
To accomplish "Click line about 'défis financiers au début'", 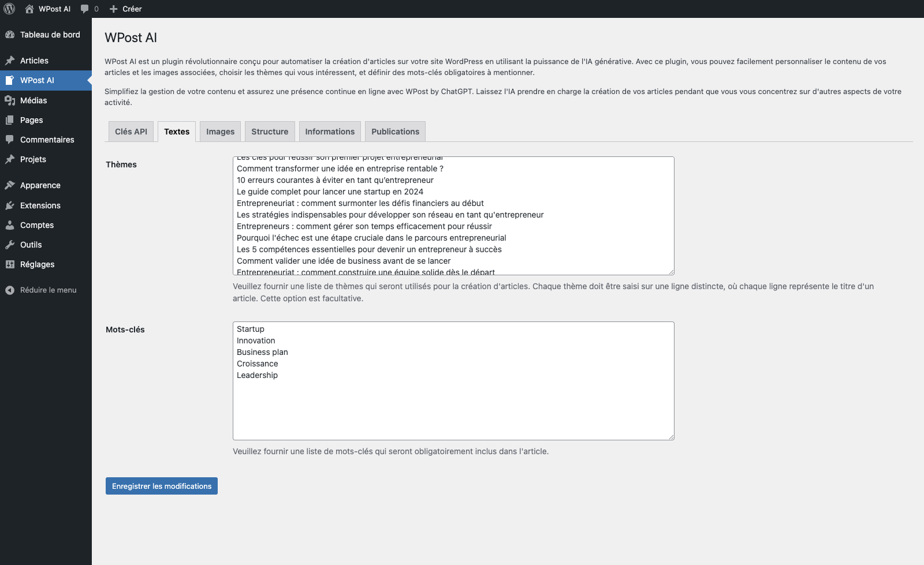I will 360,203.
